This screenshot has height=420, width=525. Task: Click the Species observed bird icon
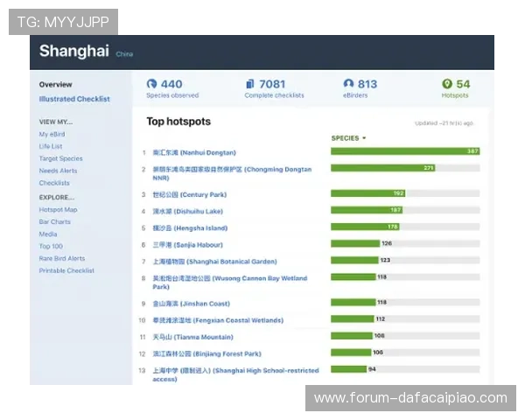tap(151, 84)
